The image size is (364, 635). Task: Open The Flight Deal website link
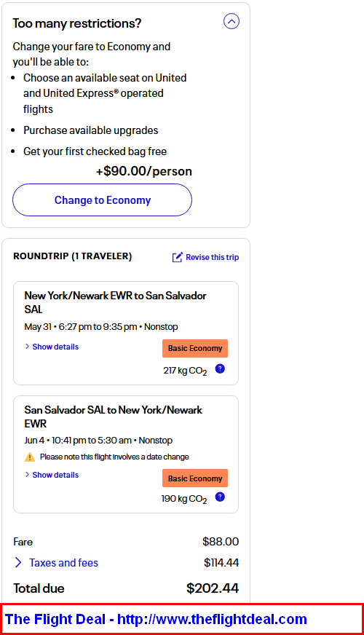click(x=156, y=619)
